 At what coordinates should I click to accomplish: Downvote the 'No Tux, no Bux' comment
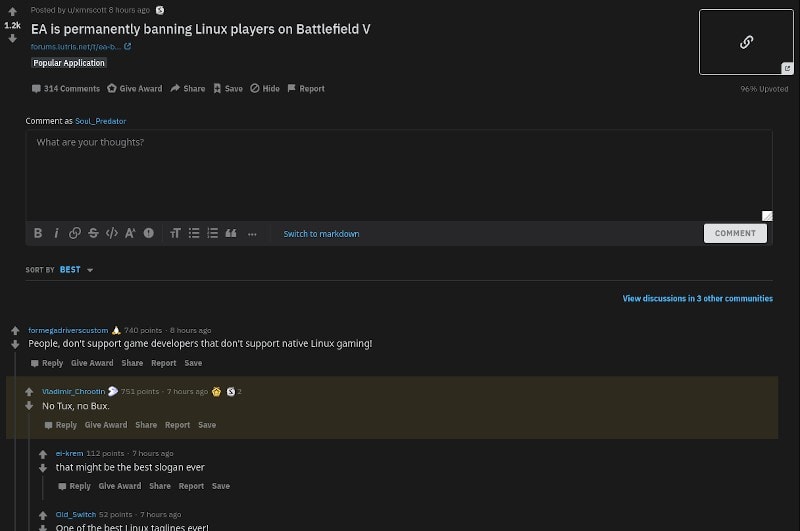click(x=29, y=406)
